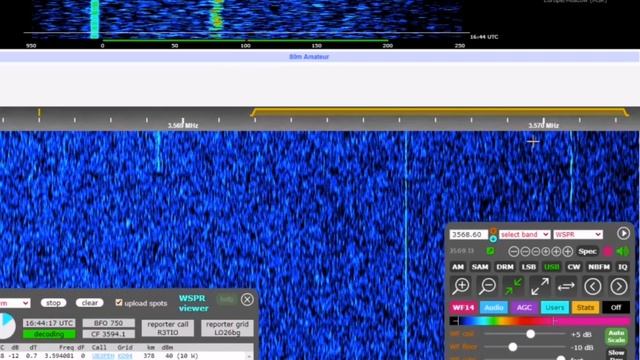This screenshot has width=640, height=360.
Task: Click the help button in WSPR panel
Action: pyautogui.click(x=227, y=300)
